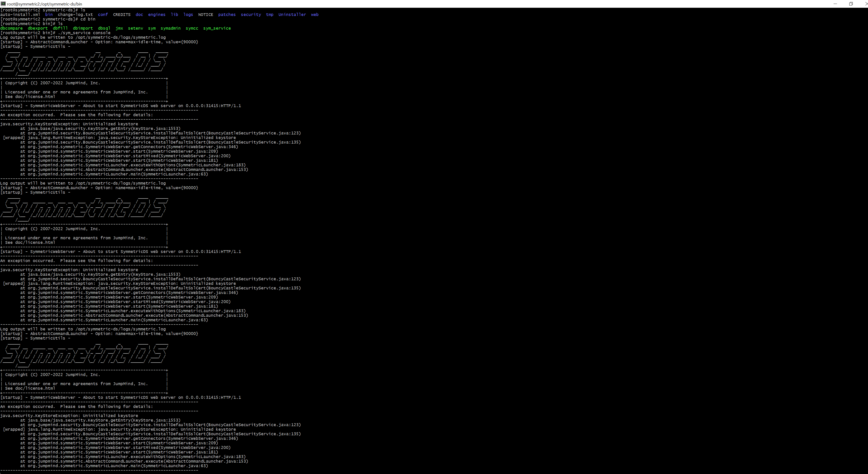Click the auto-install.xml file name

point(20,15)
